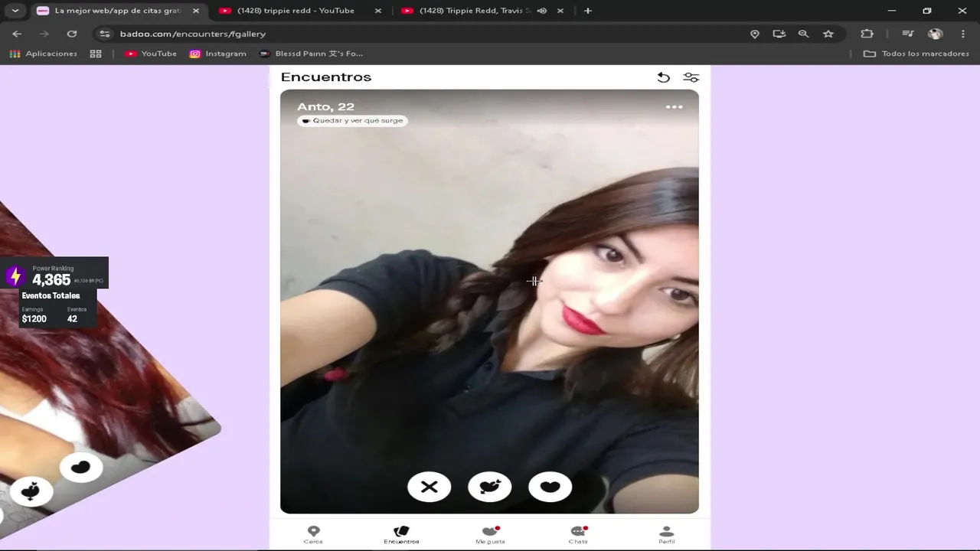Open the Me gusta tab

490,534
